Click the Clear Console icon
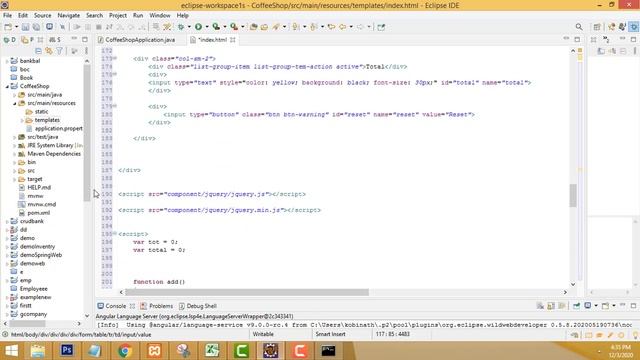640x360 pixels. (x=540, y=306)
